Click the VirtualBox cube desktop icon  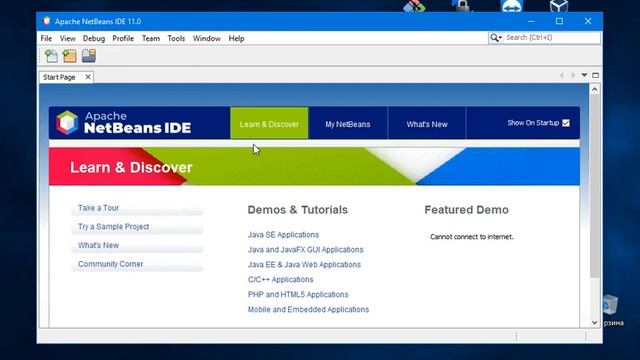(x=559, y=6)
